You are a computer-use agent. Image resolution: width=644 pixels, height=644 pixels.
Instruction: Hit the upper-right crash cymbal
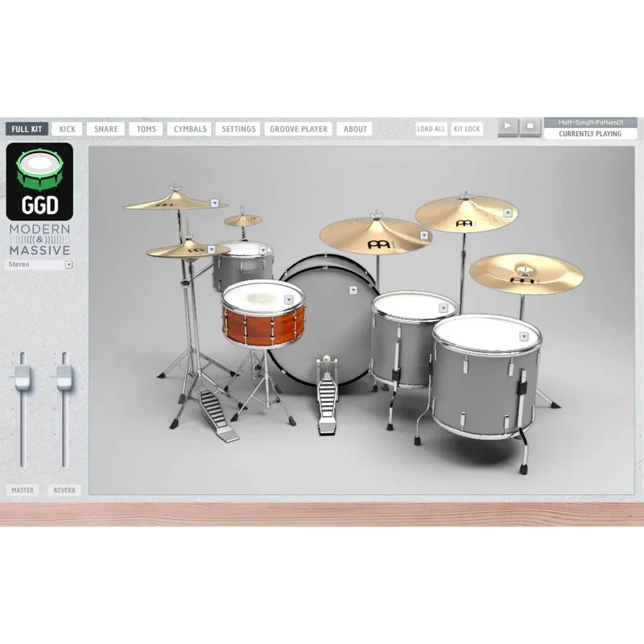point(466,213)
